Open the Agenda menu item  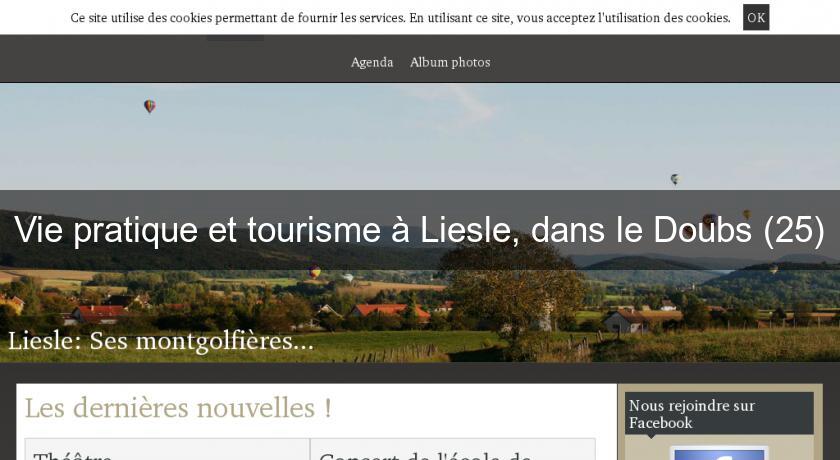[372, 62]
